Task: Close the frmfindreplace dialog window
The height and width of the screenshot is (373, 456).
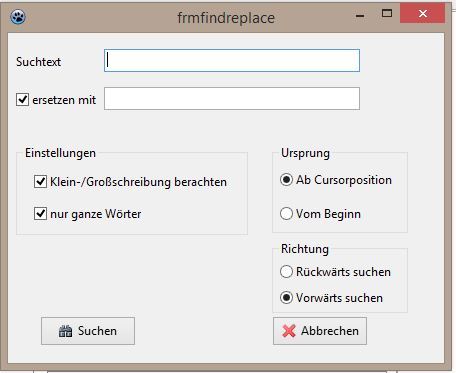Action: tap(423, 14)
